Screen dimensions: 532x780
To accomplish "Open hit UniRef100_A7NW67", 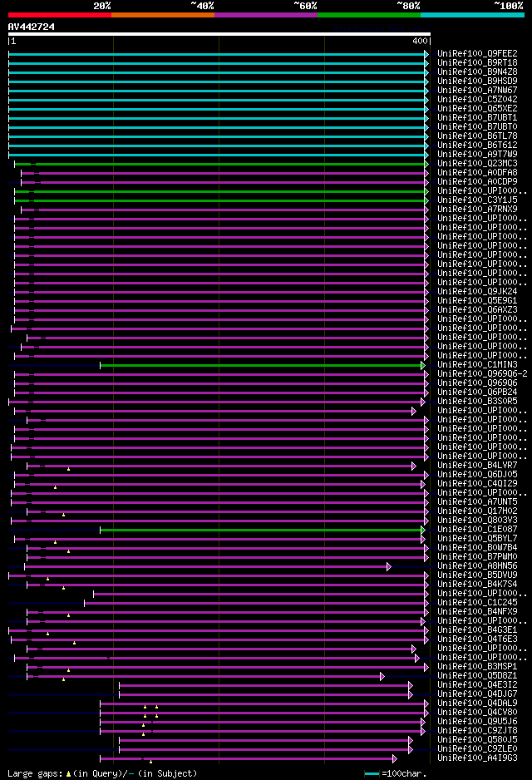I will pyautogui.click(x=477, y=90).
